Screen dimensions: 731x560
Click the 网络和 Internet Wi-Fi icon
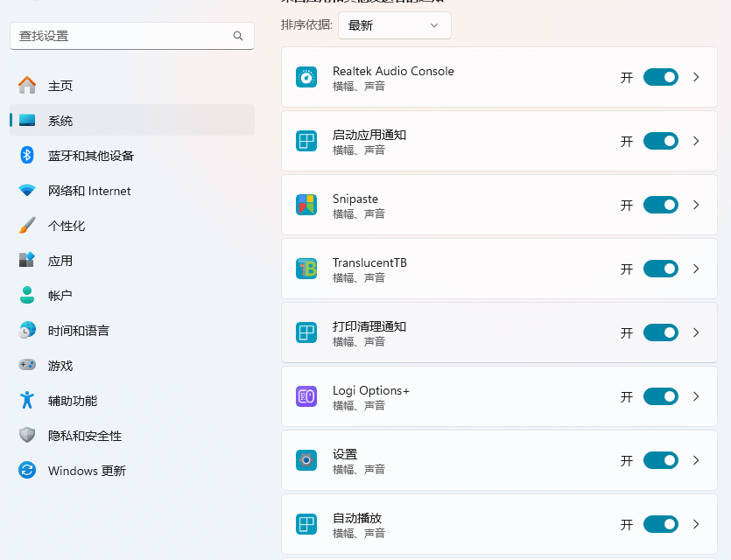click(27, 191)
